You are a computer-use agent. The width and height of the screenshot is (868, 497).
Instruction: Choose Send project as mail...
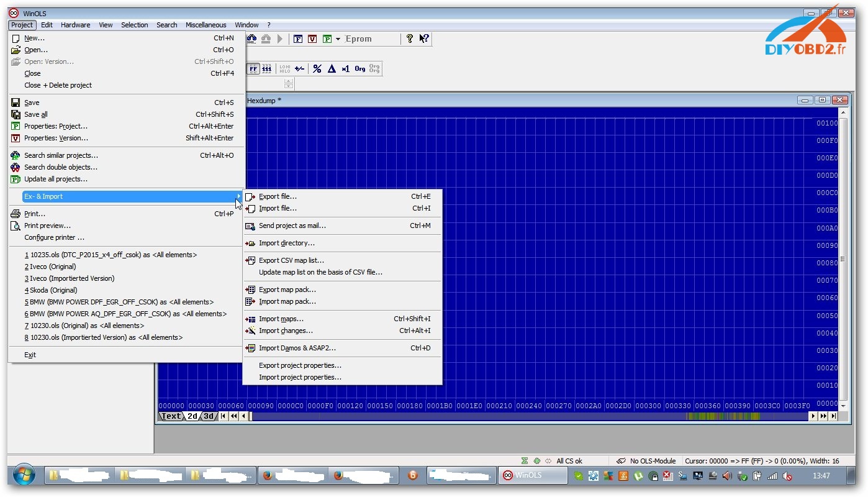342,226
